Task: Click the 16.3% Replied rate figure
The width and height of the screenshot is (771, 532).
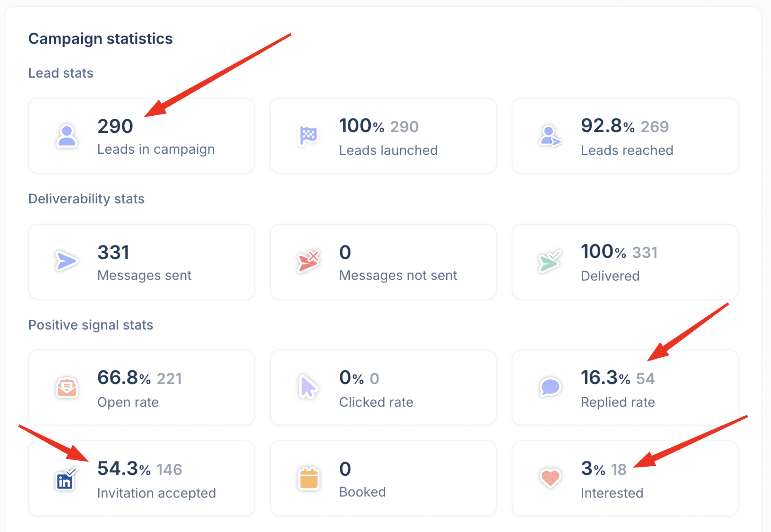Action: pos(605,378)
